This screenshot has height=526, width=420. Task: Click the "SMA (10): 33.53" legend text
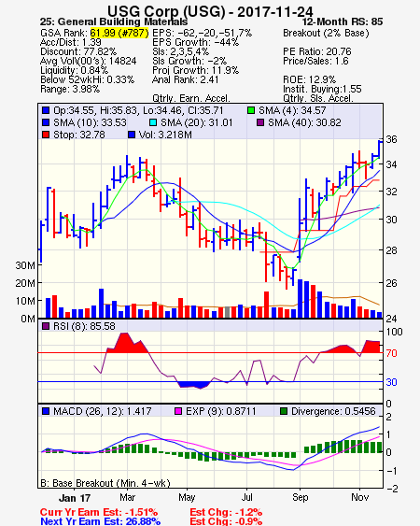pyautogui.click(x=90, y=122)
